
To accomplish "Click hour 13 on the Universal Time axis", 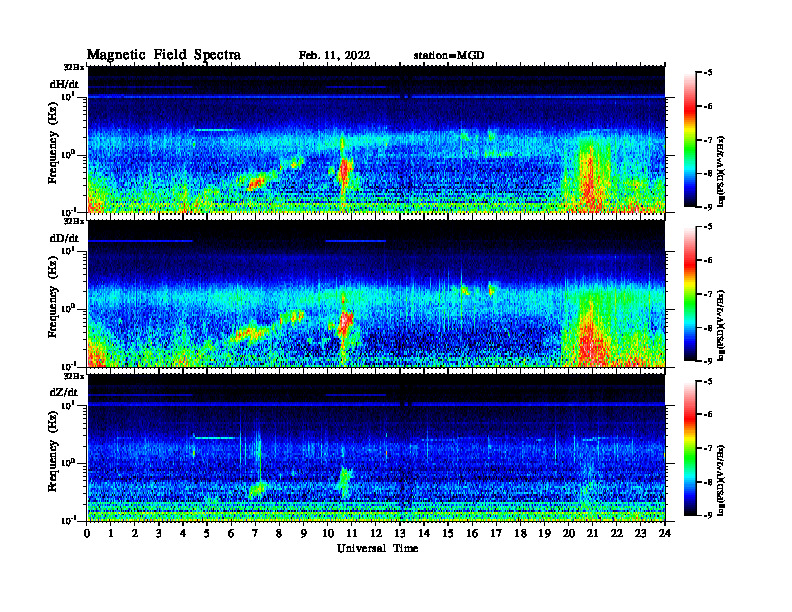I will coord(400,533).
